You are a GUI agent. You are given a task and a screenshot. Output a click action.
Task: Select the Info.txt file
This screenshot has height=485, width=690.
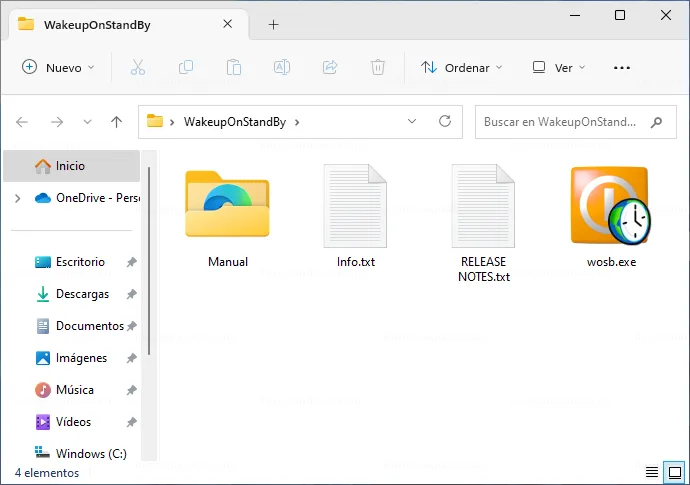(356, 217)
